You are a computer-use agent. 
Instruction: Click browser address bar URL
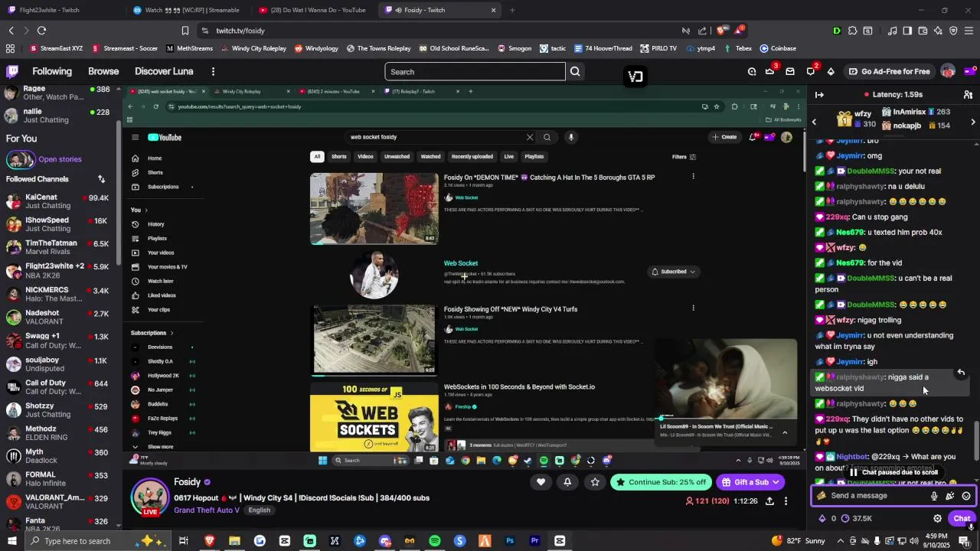point(436,31)
